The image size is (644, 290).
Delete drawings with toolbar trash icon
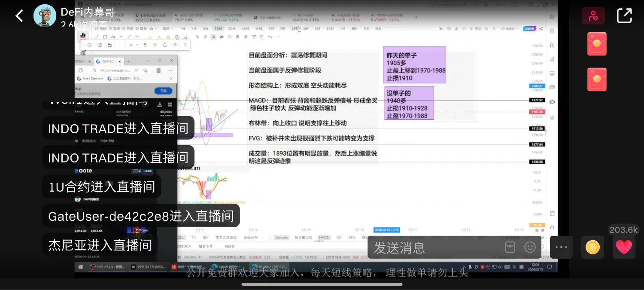coord(261,37)
